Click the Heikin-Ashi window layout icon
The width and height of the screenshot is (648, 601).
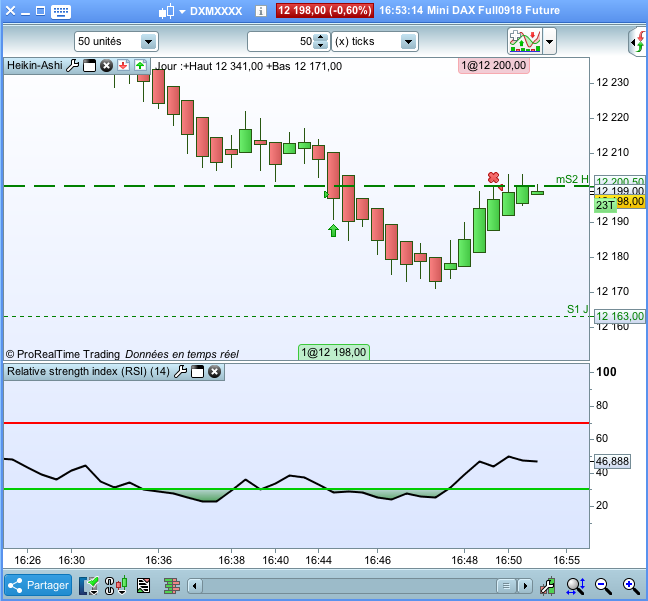pyautogui.click(x=89, y=66)
